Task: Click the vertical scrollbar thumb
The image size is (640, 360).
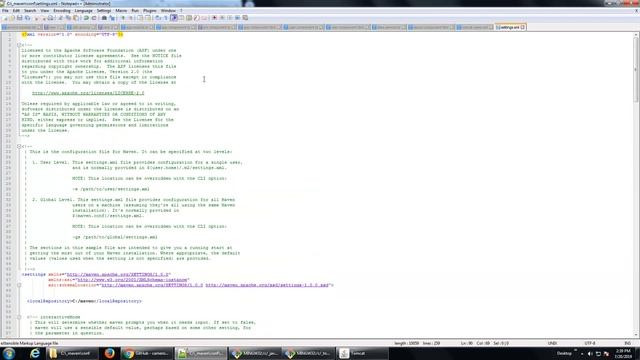Action: [x=636, y=69]
